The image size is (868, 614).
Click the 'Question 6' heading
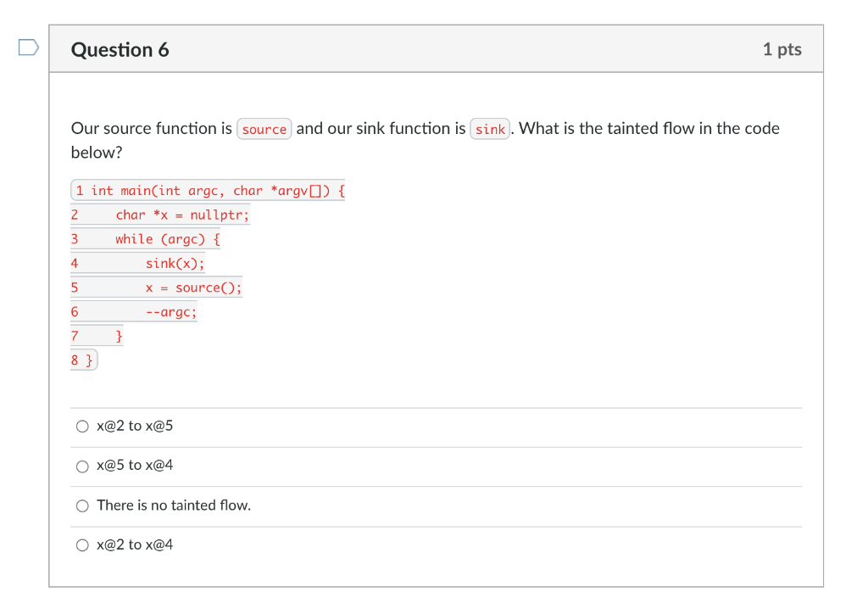coord(120,50)
